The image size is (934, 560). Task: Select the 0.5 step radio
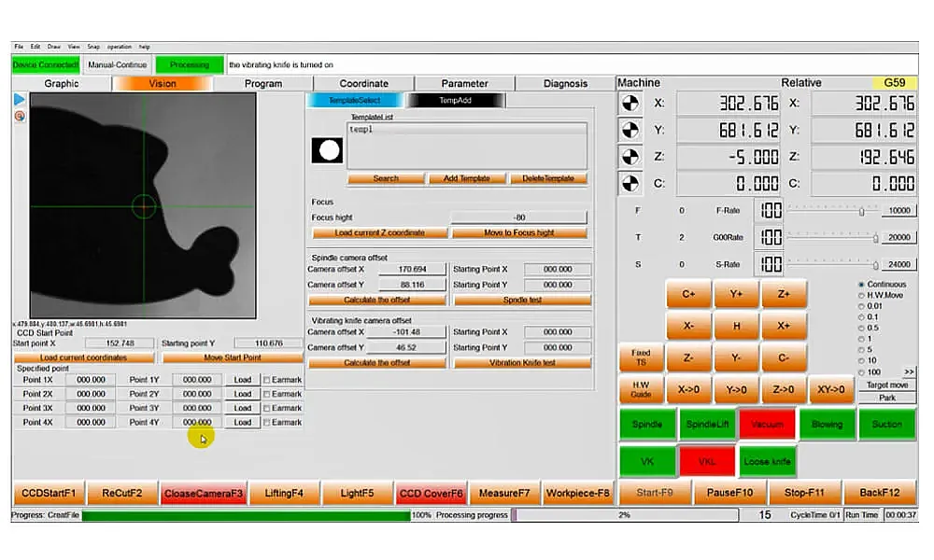coord(861,328)
